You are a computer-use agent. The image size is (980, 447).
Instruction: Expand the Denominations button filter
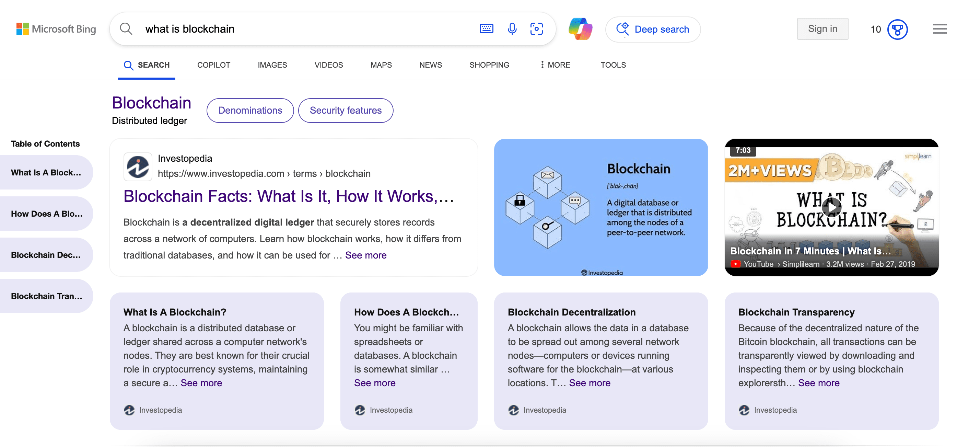click(250, 111)
